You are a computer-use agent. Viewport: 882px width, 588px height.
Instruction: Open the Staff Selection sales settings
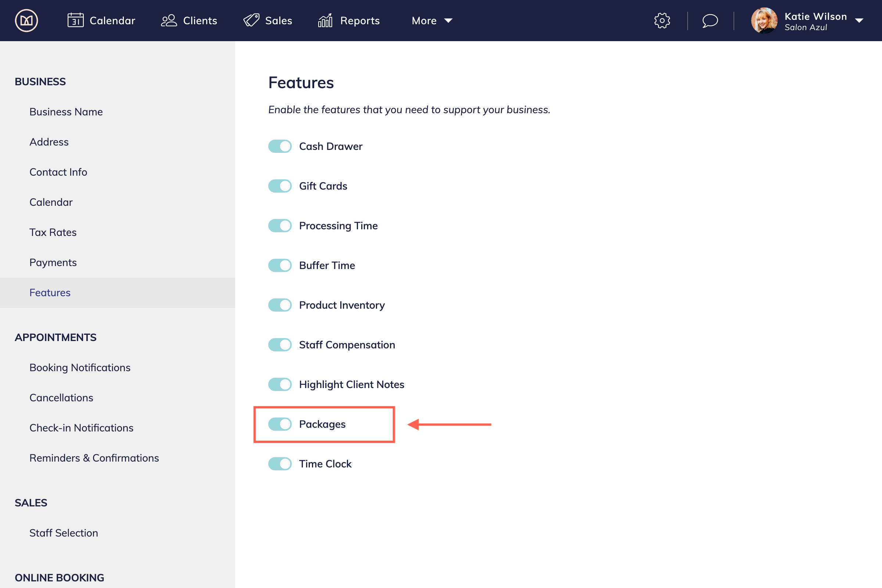[x=64, y=533]
